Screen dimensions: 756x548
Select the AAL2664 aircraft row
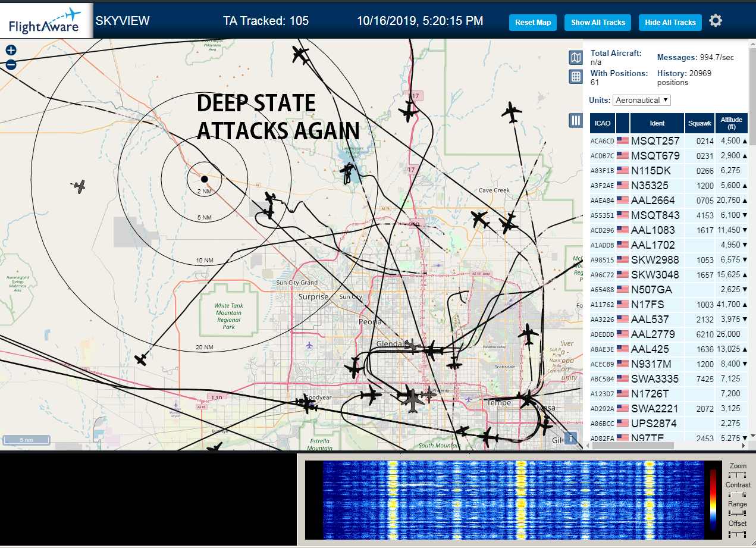tap(669, 201)
